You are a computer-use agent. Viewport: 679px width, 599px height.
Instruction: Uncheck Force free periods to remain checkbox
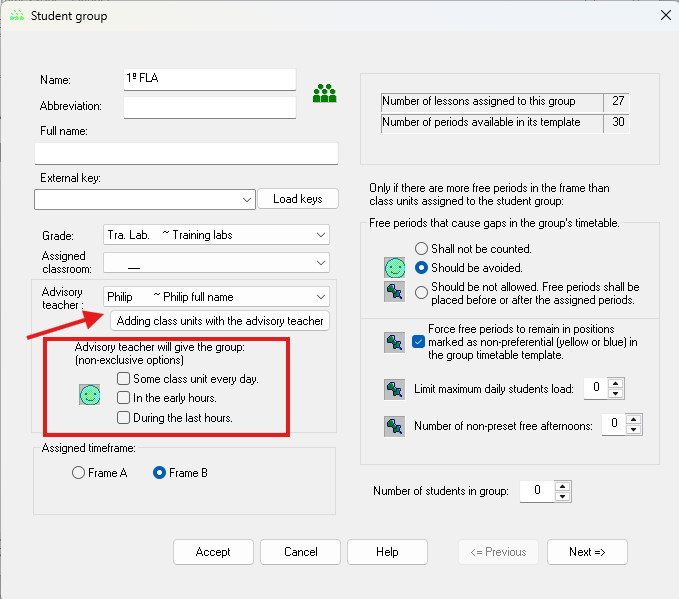pyautogui.click(x=418, y=342)
